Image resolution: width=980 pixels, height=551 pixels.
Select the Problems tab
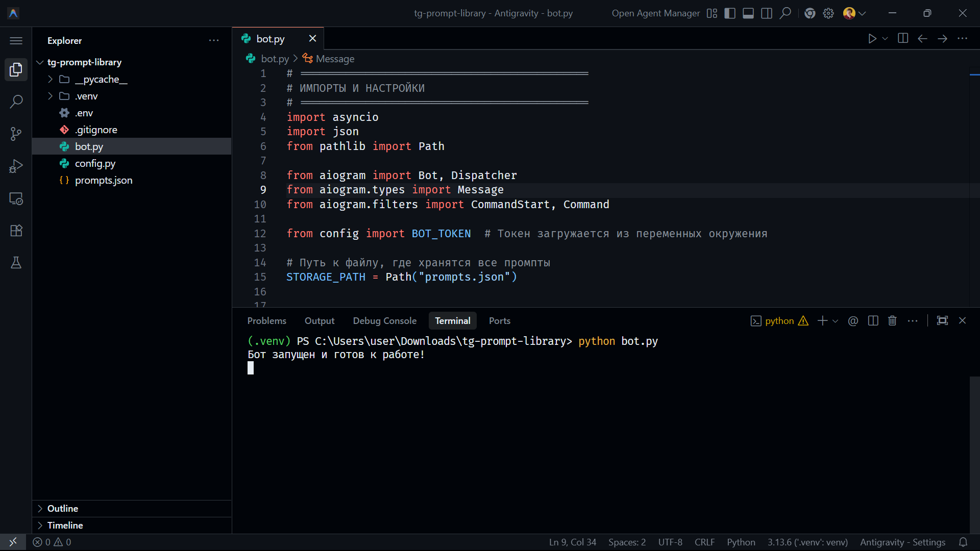pyautogui.click(x=266, y=320)
